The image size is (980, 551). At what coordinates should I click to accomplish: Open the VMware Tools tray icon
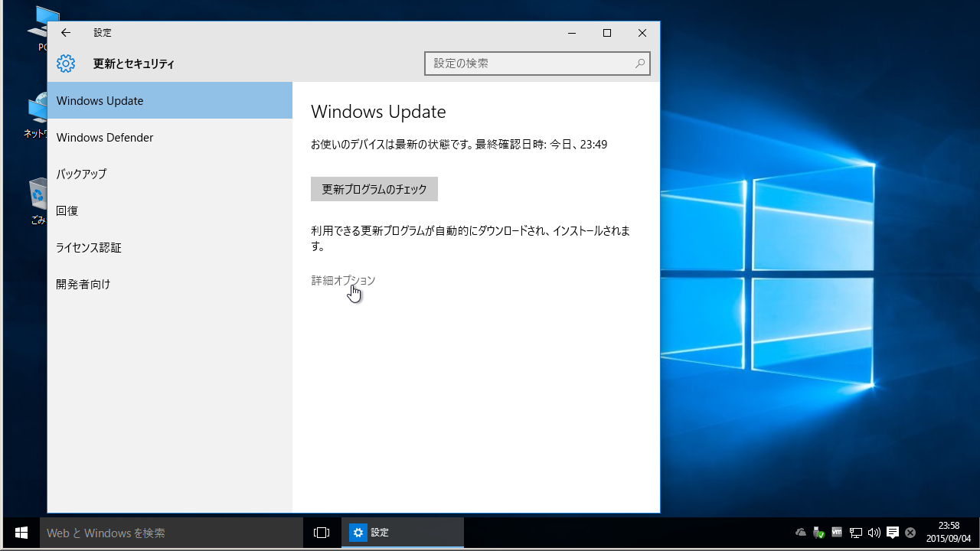tap(837, 533)
